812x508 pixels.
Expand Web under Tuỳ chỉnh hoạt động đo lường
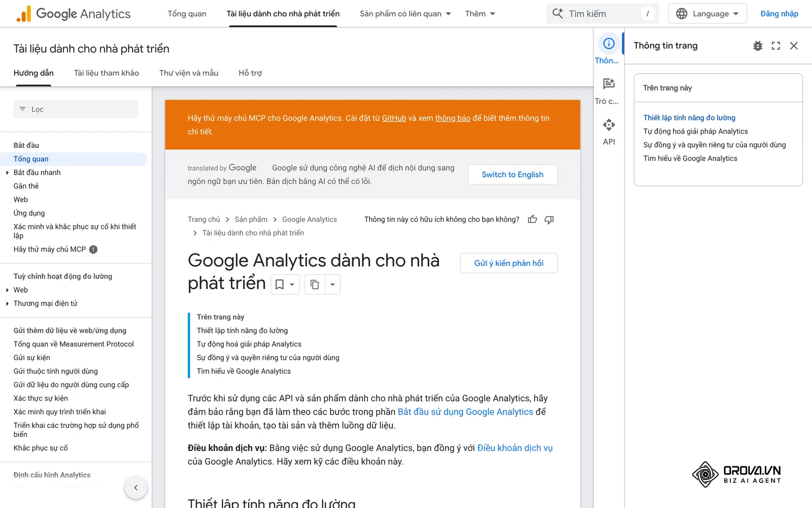coord(8,290)
